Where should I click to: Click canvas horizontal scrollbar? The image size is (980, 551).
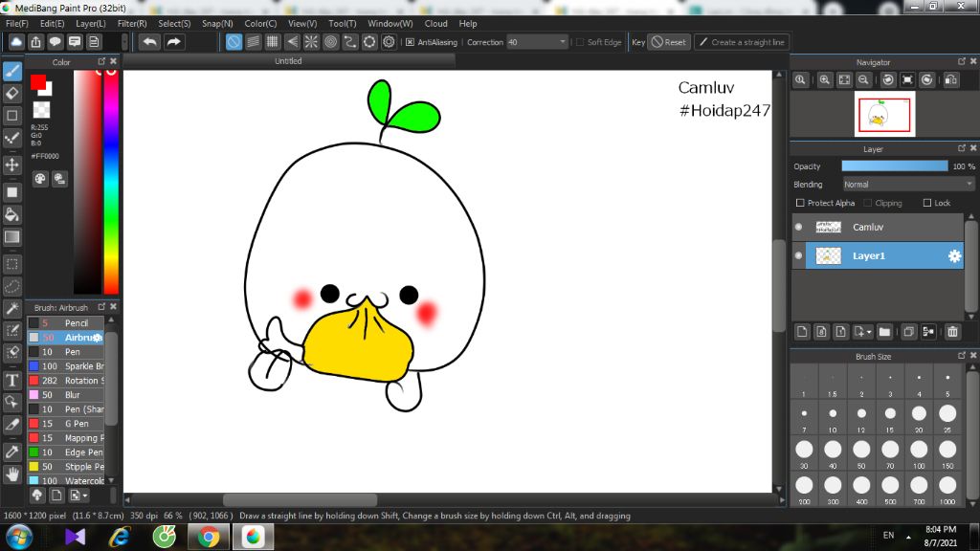tap(301, 500)
